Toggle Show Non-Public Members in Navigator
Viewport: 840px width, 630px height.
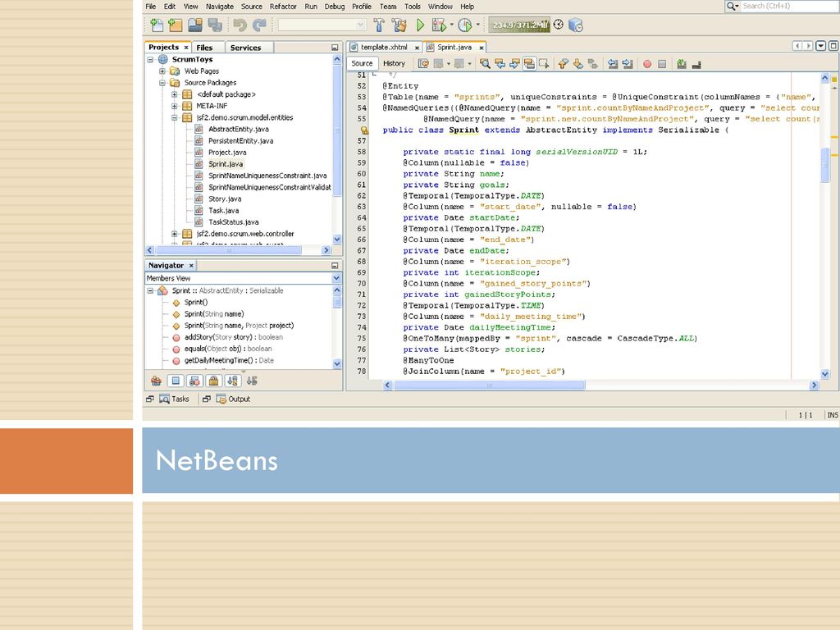[x=213, y=381]
